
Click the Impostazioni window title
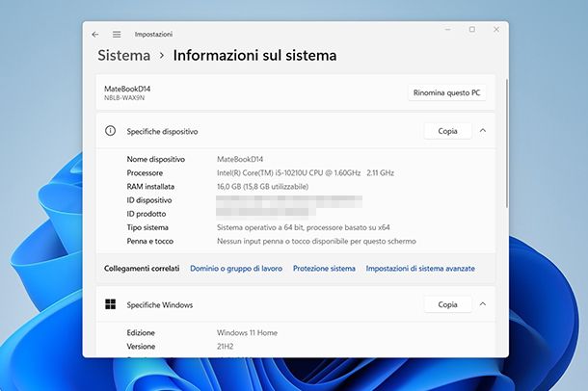pyautogui.click(x=153, y=34)
